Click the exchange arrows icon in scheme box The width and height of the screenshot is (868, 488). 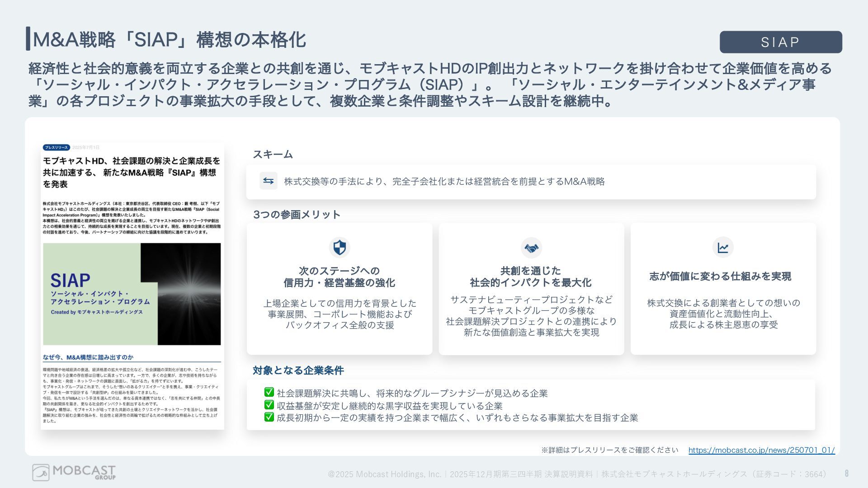(268, 181)
